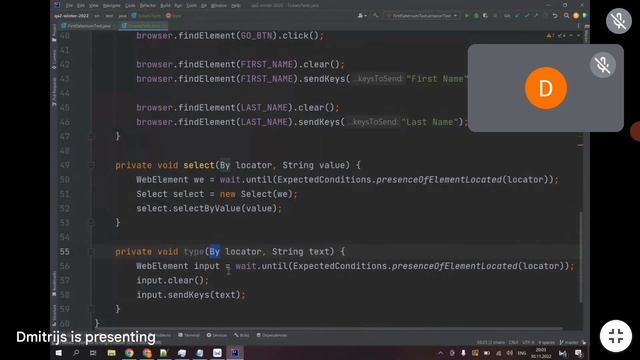Click qa2-winter-2022 breadcrumb in navigation bar
Image resolution: width=640 pixels, height=360 pixels.
point(71,16)
